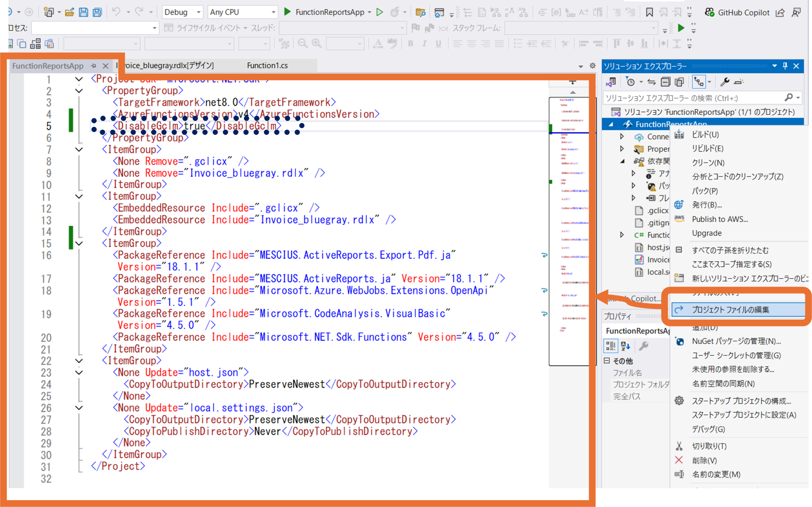
Task: Click the Show All Files icon in Solution Explorer
Action: click(679, 82)
